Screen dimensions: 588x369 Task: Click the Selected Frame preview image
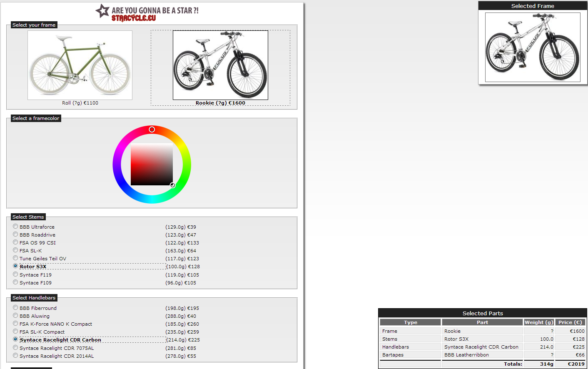(x=533, y=47)
